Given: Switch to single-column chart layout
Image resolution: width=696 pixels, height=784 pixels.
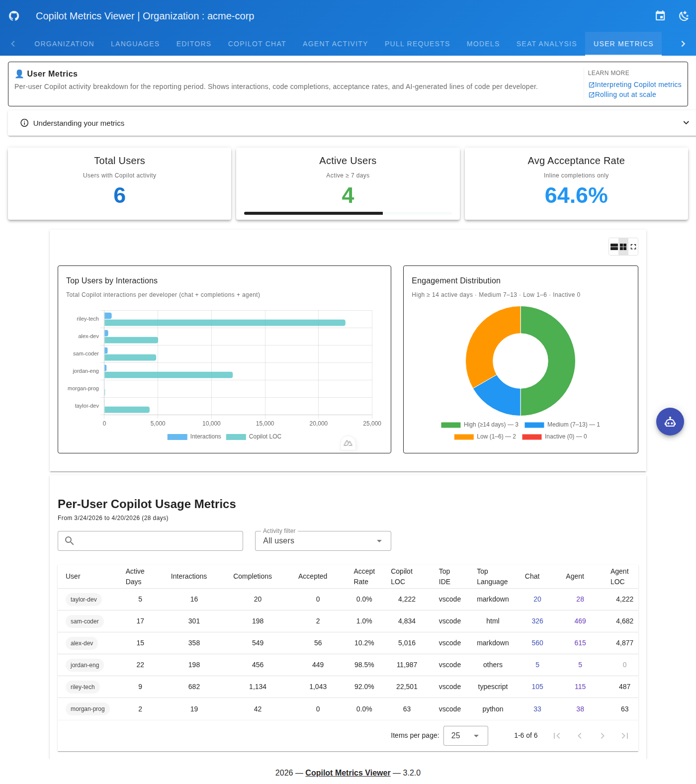Looking at the screenshot, I should click(x=614, y=247).
